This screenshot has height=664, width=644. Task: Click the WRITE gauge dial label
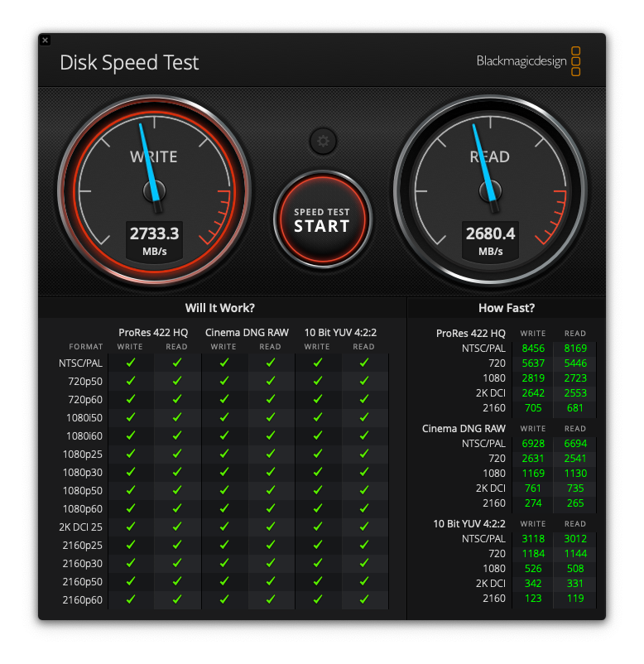tap(154, 157)
